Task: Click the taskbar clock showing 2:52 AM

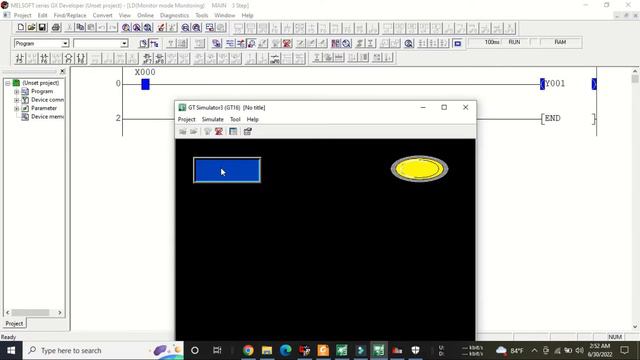Action: 599,350
